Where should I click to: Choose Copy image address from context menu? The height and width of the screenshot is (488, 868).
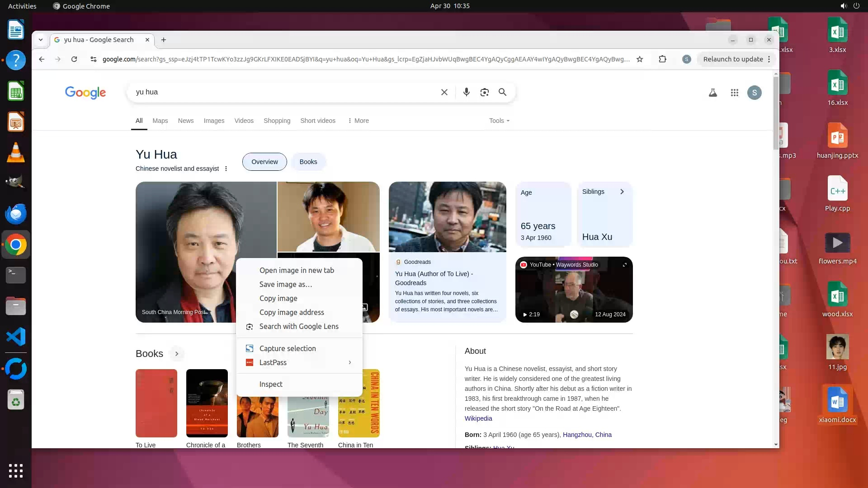coord(292,312)
